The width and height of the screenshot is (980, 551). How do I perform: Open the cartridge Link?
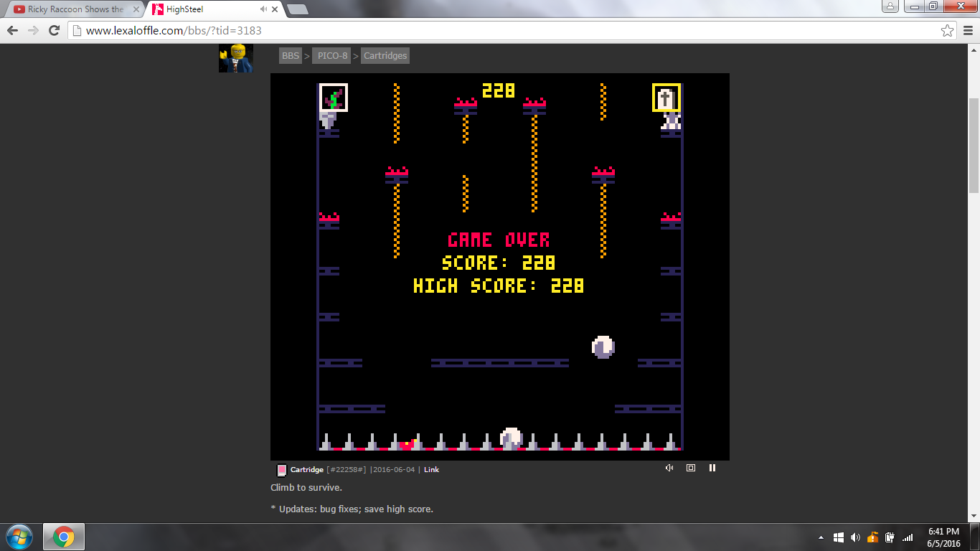click(431, 470)
